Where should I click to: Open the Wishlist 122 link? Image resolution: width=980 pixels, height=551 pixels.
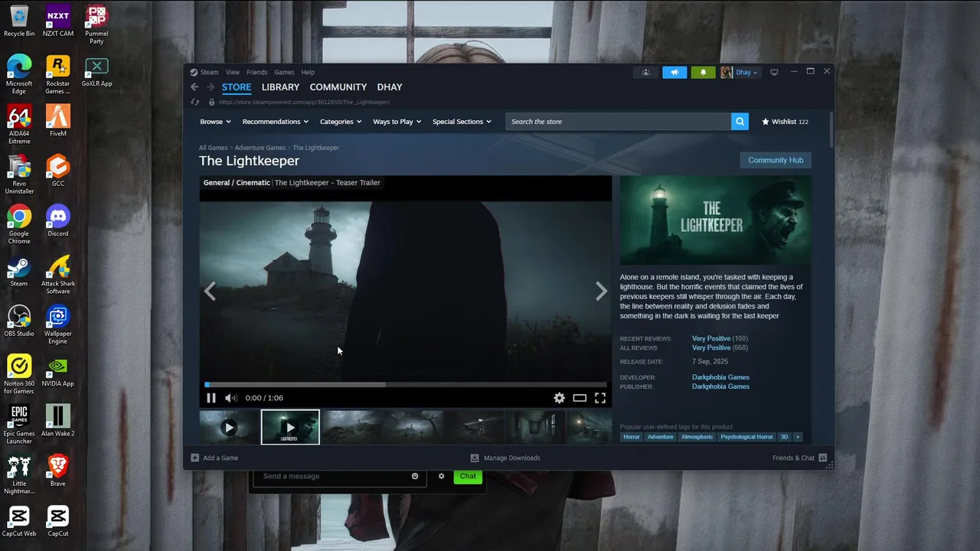(785, 122)
